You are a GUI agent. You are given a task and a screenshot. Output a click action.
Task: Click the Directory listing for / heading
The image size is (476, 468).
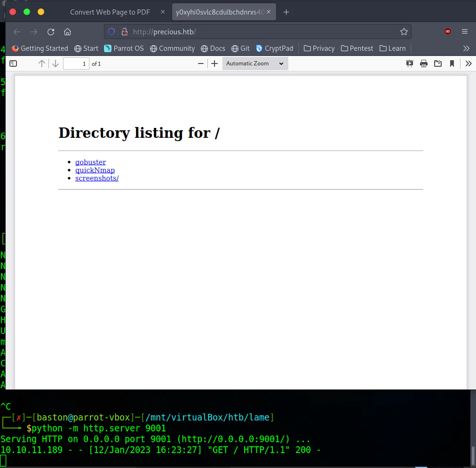(139, 133)
